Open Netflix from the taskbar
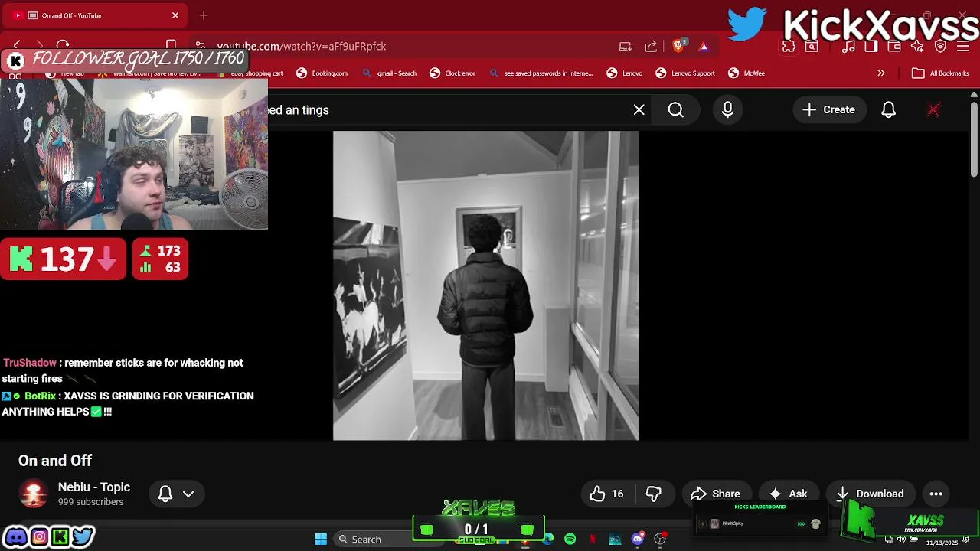 (x=592, y=539)
